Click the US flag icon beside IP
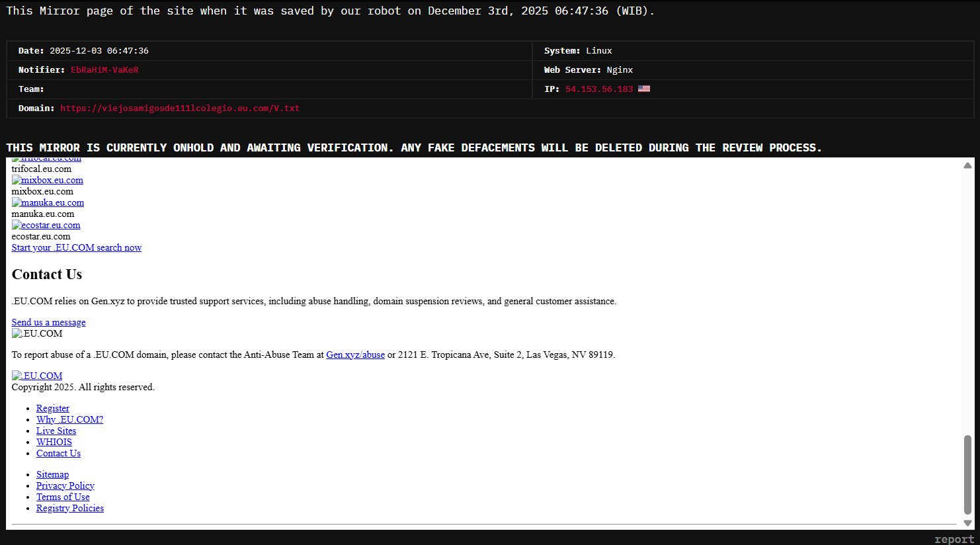Screen dimensions: 980x545 pyautogui.click(x=644, y=89)
